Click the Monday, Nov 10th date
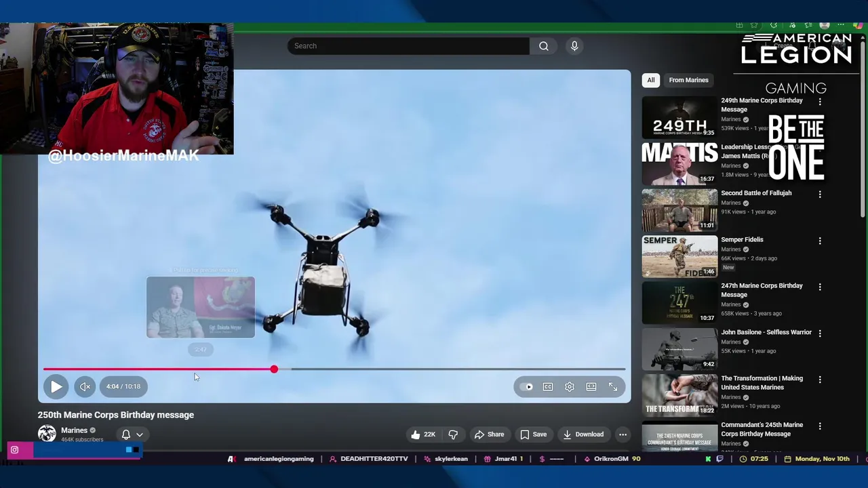Screen dimensions: 868x488 pos(822,459)
